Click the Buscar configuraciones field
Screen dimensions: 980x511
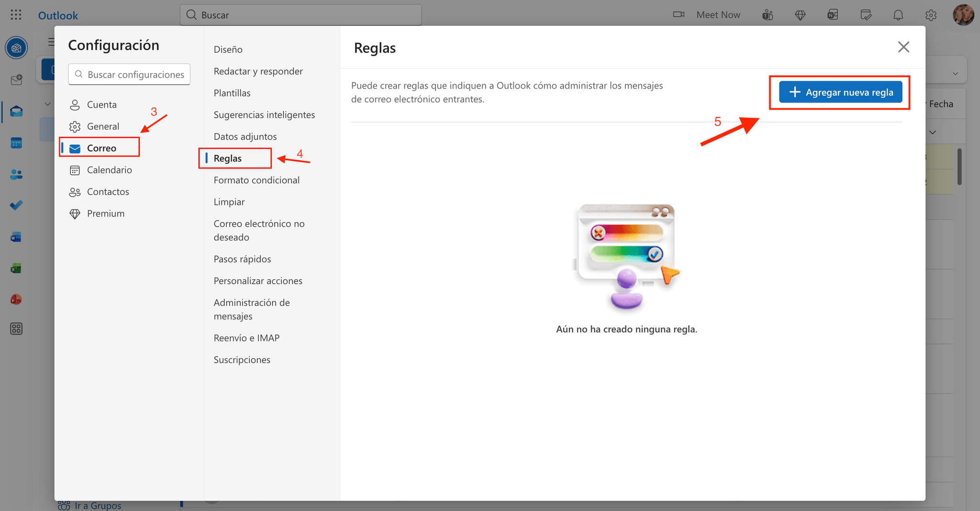pos(129,74)
